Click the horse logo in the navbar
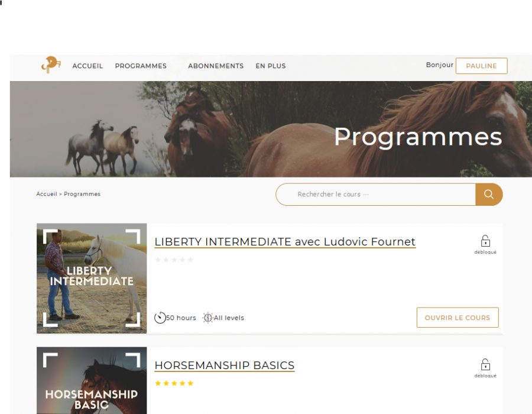The image size is (532, 414). [x=51, y=64]
